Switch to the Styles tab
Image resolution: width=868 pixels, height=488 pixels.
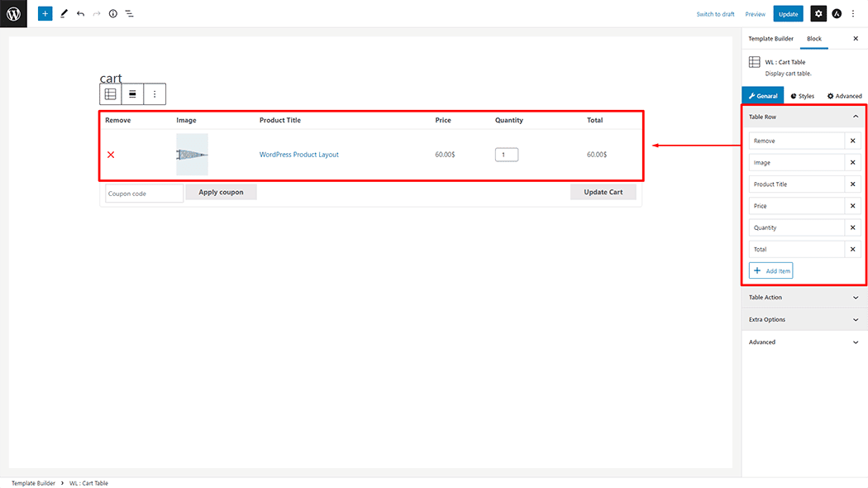tap(802, 96)
